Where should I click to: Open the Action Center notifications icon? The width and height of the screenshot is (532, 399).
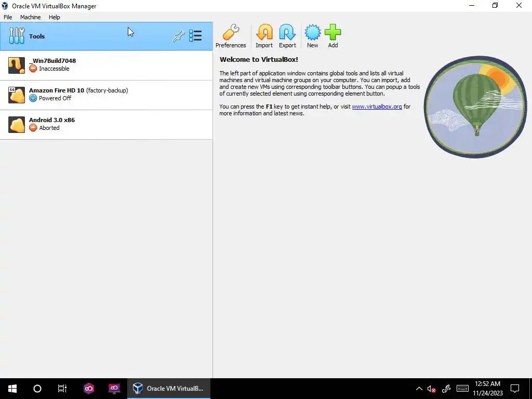515,389
